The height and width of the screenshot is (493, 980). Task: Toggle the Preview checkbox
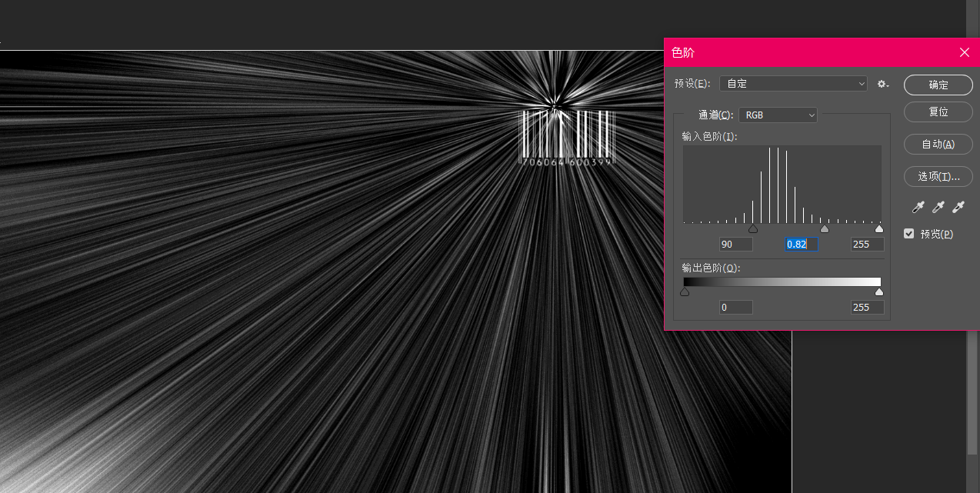(909, 234)
